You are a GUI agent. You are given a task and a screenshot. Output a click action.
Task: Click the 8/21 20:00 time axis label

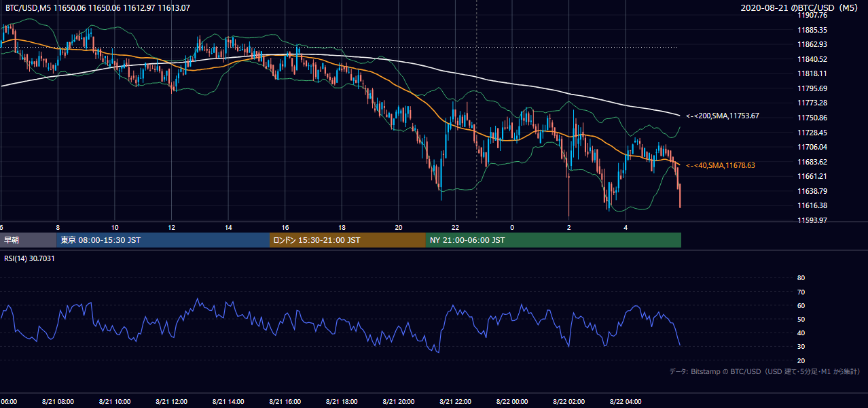click(399, 402)
